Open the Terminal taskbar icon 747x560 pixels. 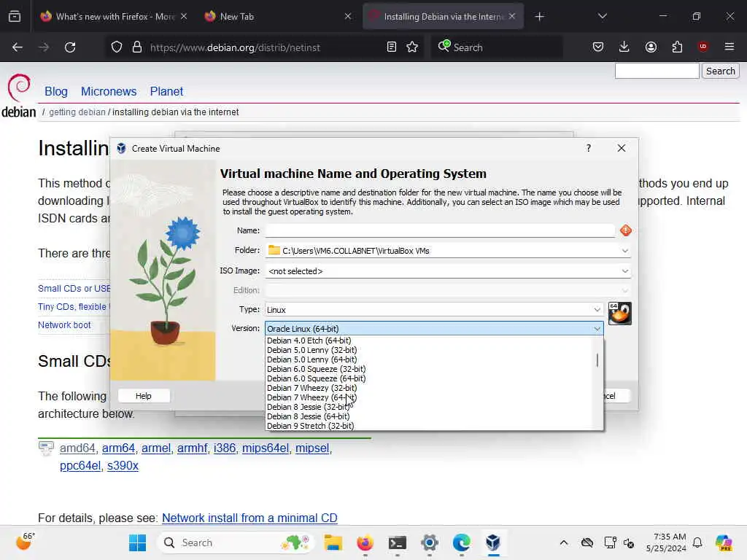pyautogui.click(x=398, y=542)
